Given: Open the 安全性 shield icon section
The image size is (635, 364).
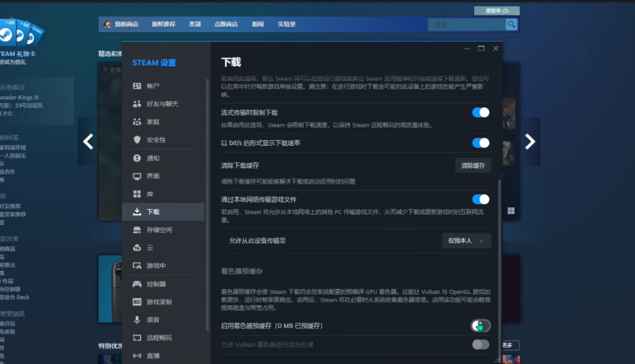Looking at the screenshot, I should pyautogui.click(x=137, y=140).
